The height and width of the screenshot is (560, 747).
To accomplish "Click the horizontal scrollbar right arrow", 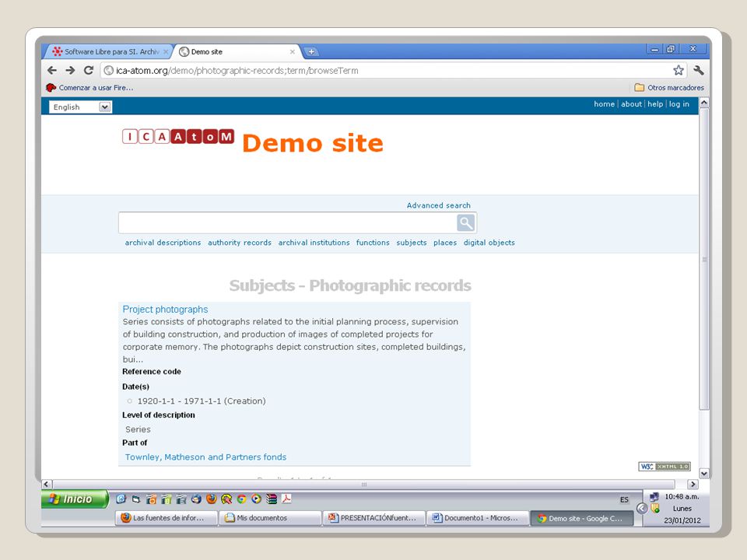I will [x=693, y=484].
